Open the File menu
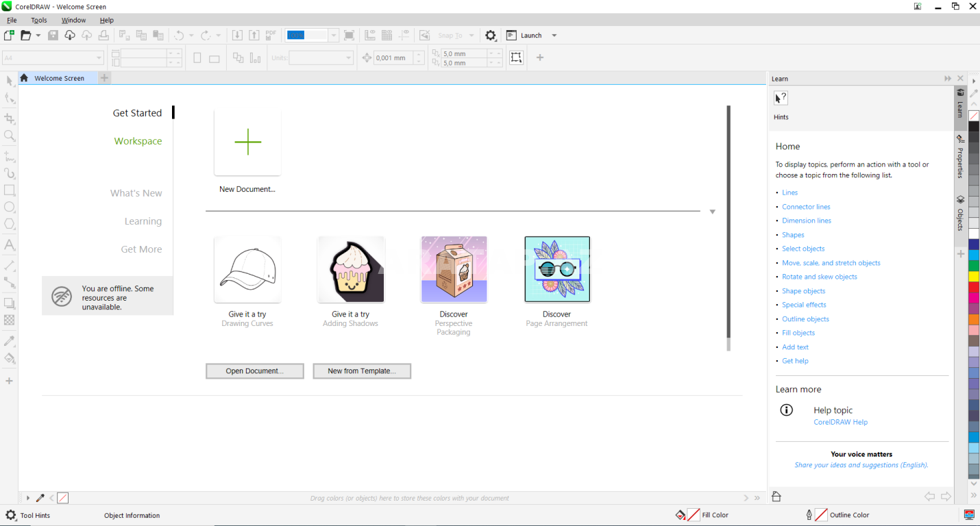Viewport: 980px width, 526px height. (x=12, y=21)
